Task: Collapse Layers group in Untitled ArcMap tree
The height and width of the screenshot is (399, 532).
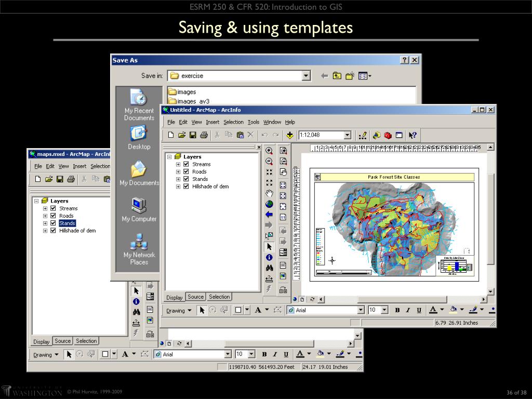Action: click(x=169, y=157)
